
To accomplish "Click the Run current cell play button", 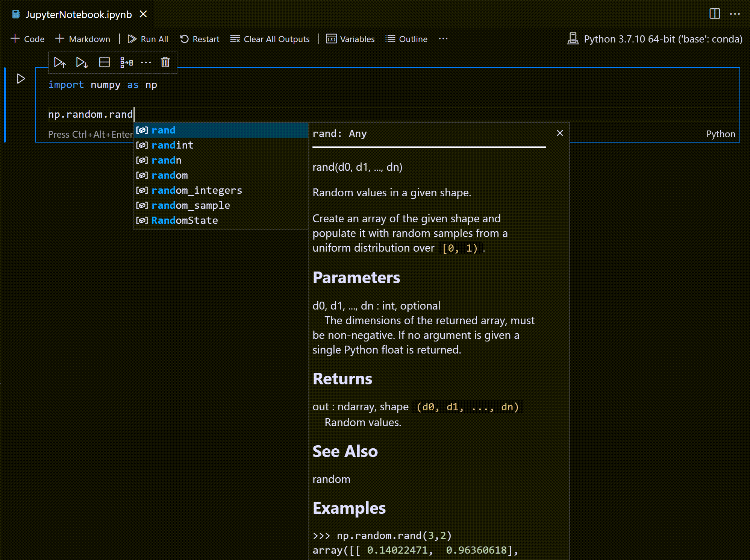I will (21, 78).
